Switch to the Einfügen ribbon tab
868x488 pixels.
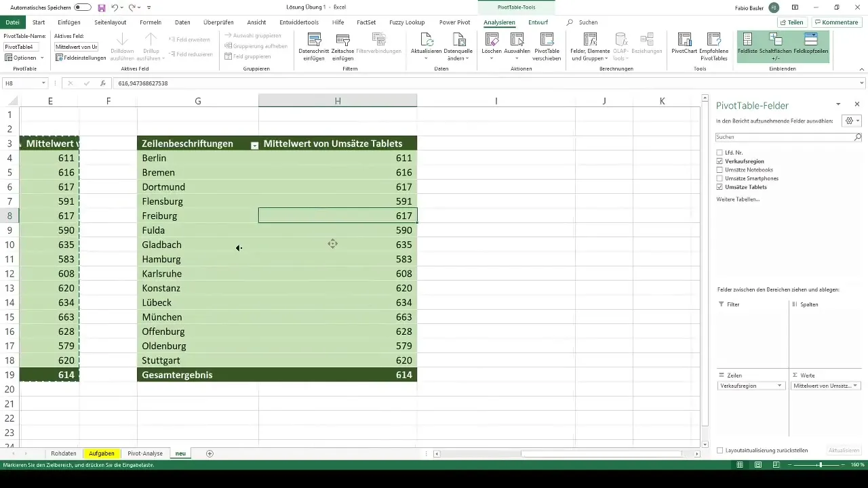click(69, 22)
